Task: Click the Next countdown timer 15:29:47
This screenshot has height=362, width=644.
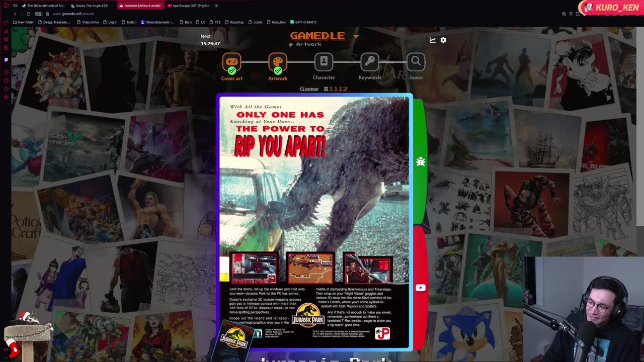Action: pyautogui.click(x=210, y=44)
